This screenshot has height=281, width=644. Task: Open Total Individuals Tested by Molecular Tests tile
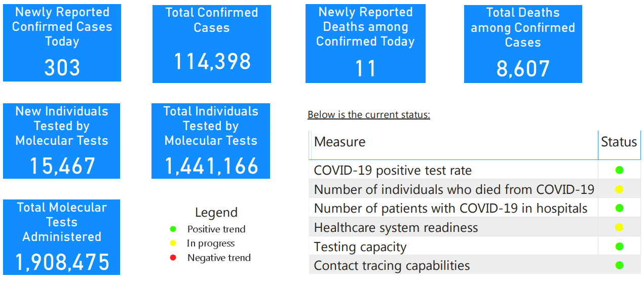(211, 141)
